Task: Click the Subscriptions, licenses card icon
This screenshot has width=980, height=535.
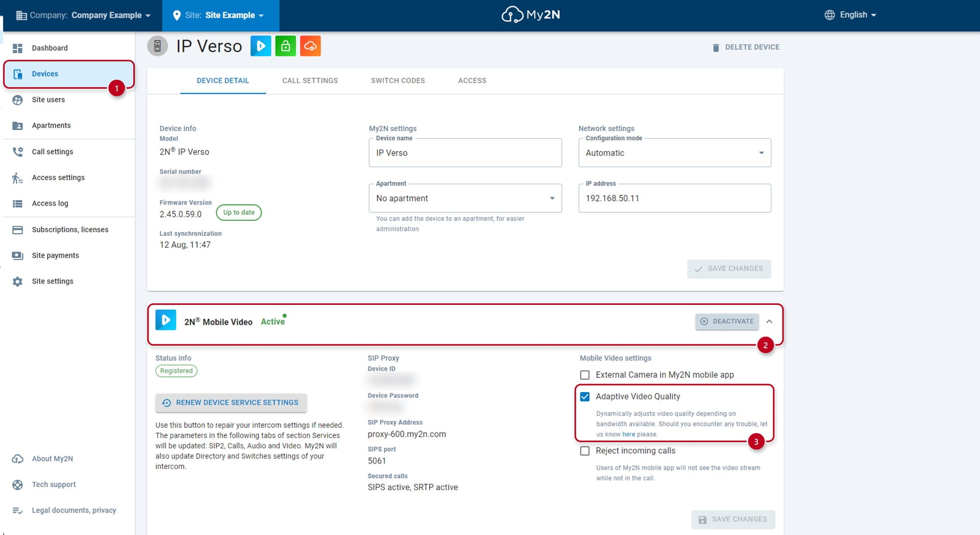Action: point(17,230)
